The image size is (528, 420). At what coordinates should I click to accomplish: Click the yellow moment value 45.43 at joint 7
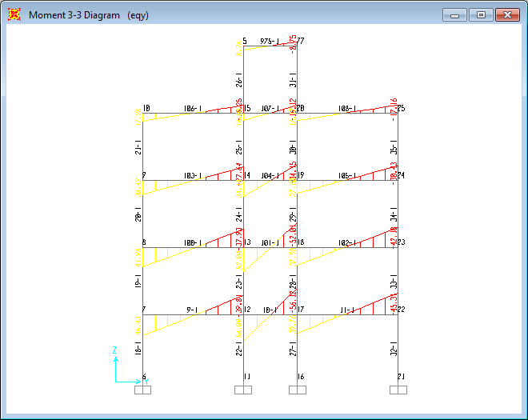pos(138,325)
